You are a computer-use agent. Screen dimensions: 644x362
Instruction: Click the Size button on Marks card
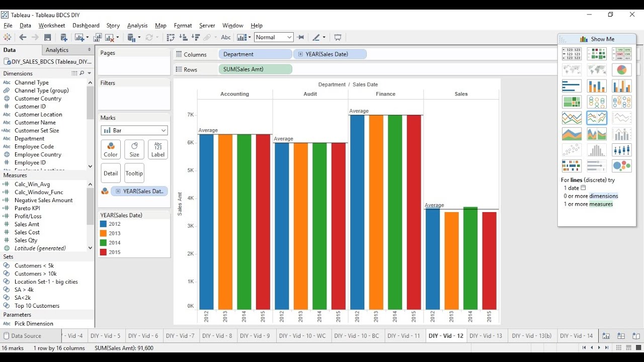click(x=134, y=150)
